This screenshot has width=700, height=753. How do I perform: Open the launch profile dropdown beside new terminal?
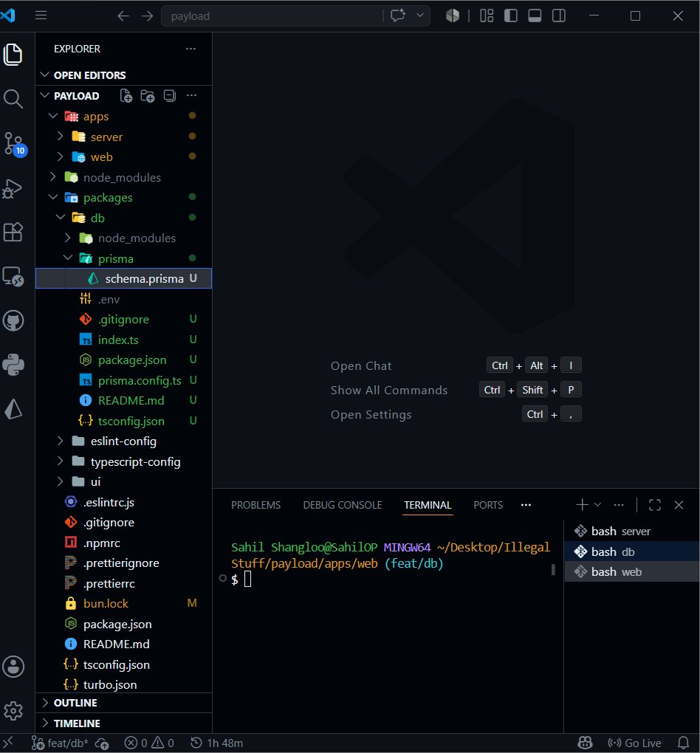coord(597,505)
